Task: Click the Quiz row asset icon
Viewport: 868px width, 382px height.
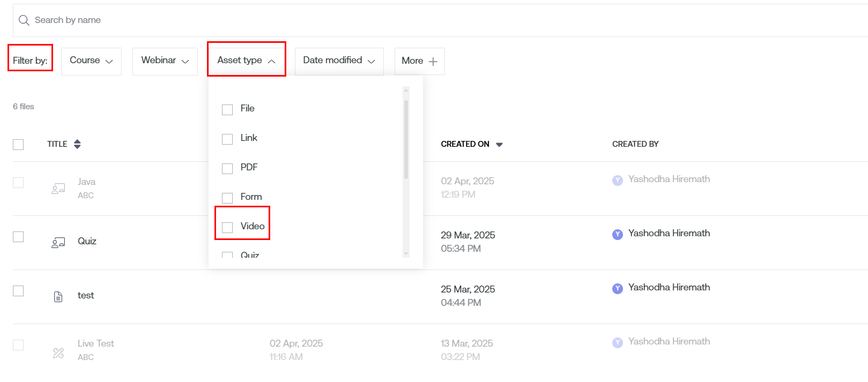Action: pos(58,243)
